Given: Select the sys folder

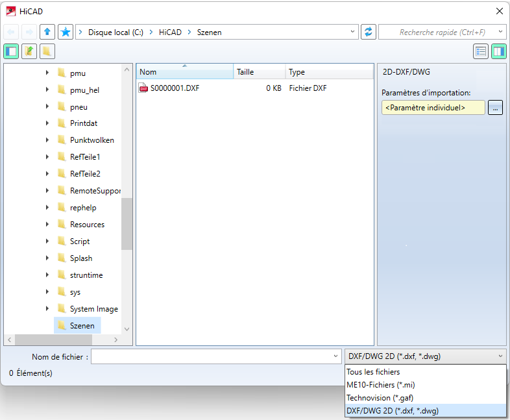Looking at the screenshot, I should tap(75, 292).
